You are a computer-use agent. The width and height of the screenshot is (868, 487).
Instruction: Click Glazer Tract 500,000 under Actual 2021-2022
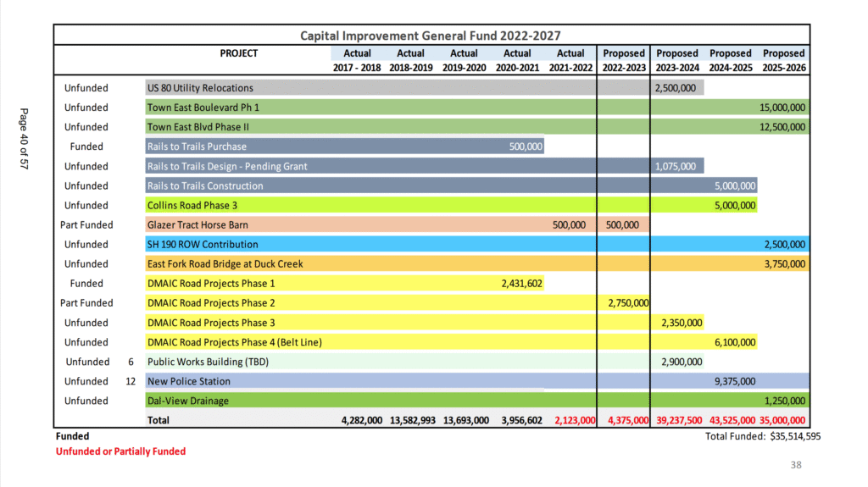click(x=569, y=224)
